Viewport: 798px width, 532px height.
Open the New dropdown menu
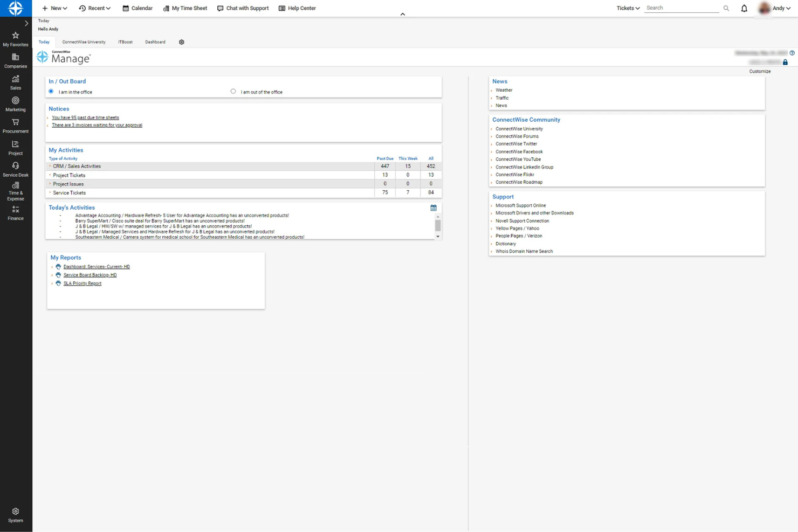(54, 8)
